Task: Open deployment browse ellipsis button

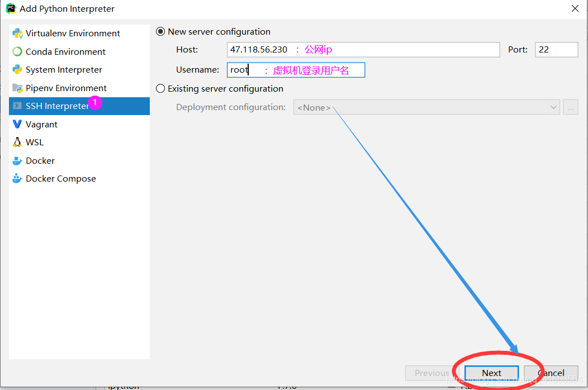Action: click(570, 107)
